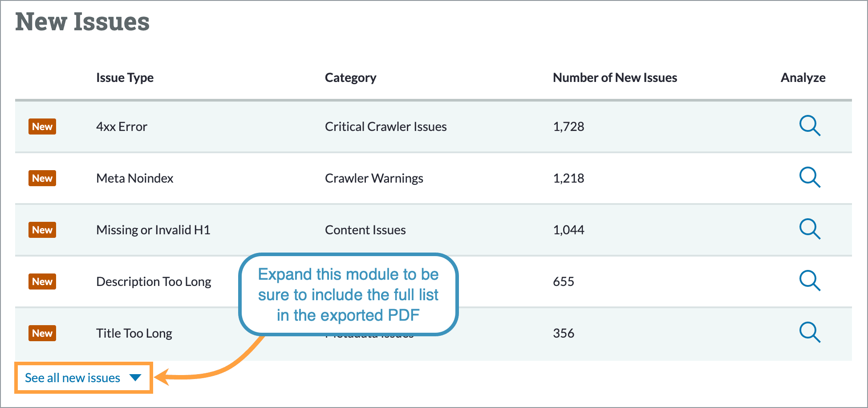Viewport: 868px width, 408px height.
Task: Select the Title Too Long analyze magnifier
Action: click(x=810, y=333)
